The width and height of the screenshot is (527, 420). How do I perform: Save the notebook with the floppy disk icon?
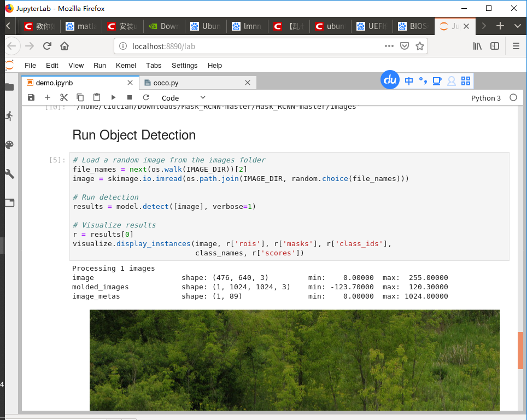pos(31,97)
